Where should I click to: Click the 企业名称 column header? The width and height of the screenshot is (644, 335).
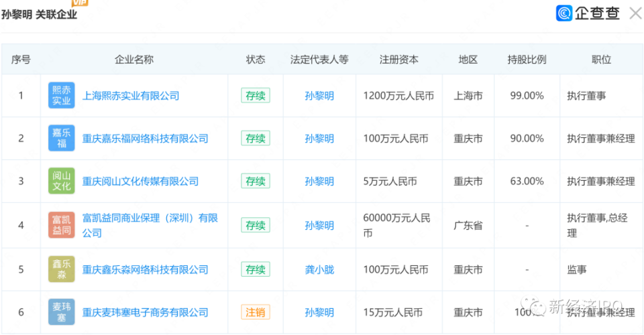pos(134,60)
